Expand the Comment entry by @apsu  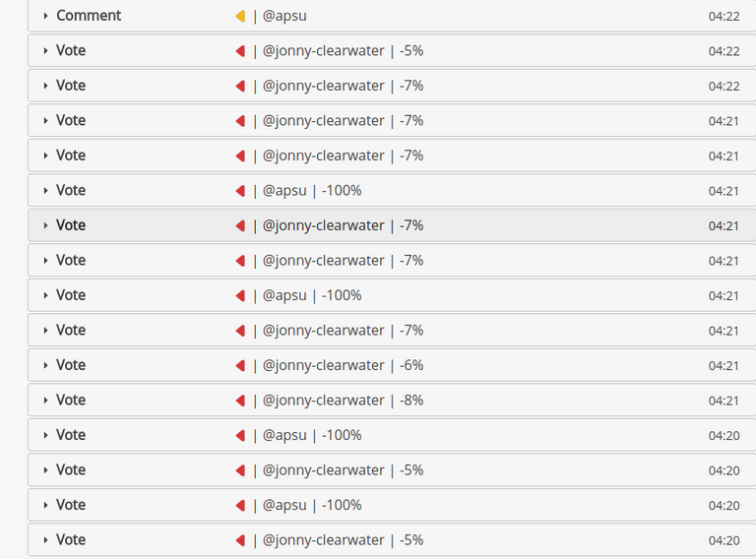45,16
